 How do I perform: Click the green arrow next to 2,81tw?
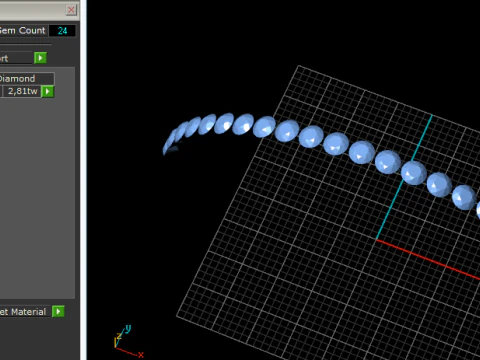coord(47,91)
